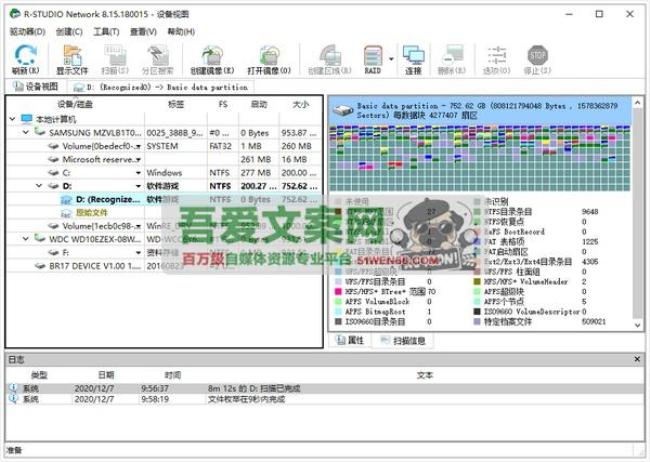Screen dimensions: 650x462
Task: Select the C: Windows partition
Action: click(164, 173)
